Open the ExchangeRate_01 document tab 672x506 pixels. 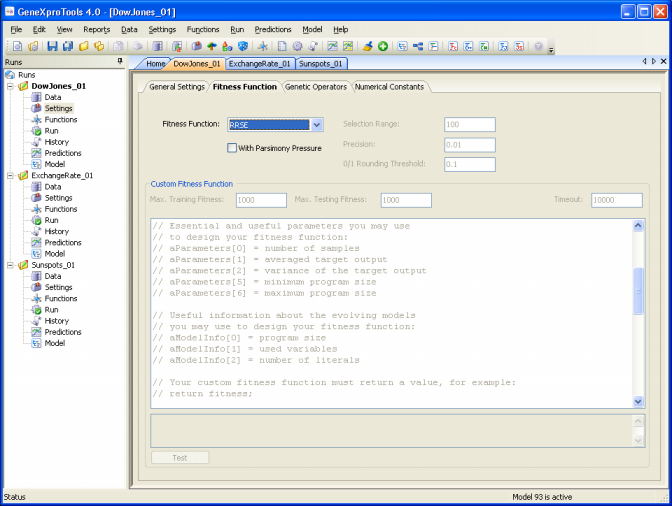(259, 63)
